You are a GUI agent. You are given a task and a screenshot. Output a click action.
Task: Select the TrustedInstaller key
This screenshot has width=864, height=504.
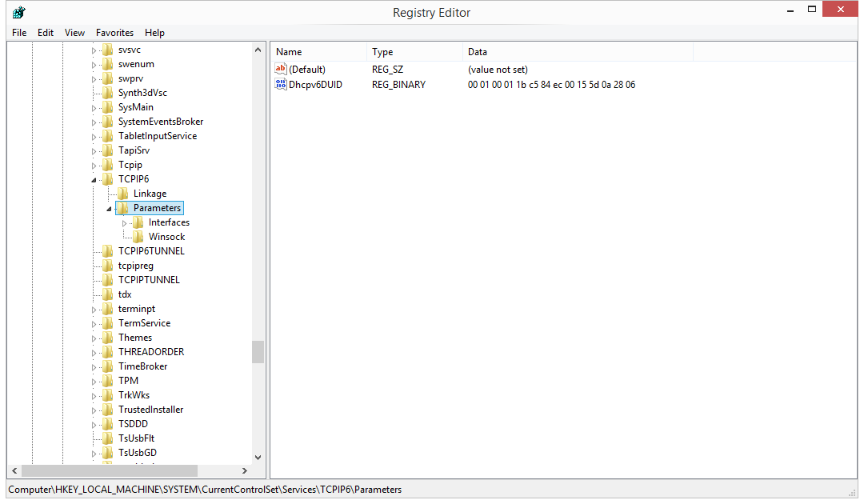click(x=152, y=409)
